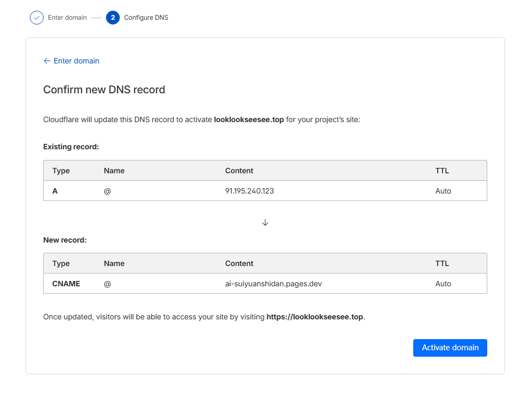
Task: Click the Name header in new record table
Action: (x=114, y=263)
